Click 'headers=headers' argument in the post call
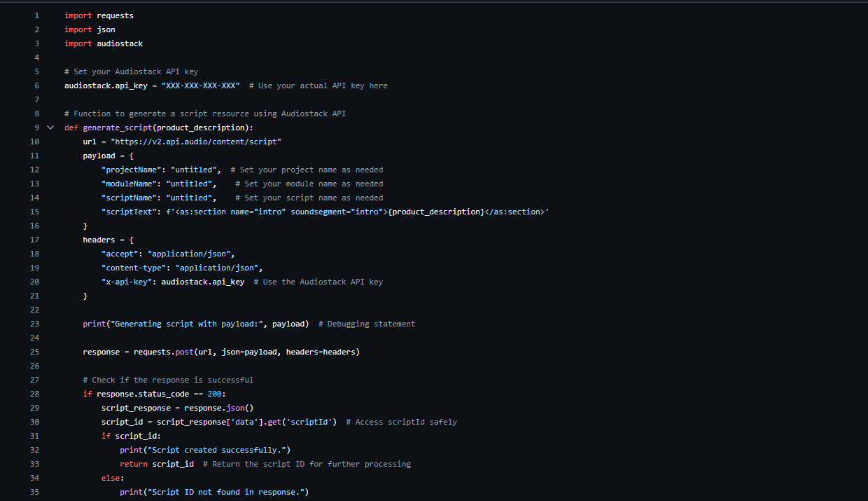The image size is (868, 501). (321, 352)
